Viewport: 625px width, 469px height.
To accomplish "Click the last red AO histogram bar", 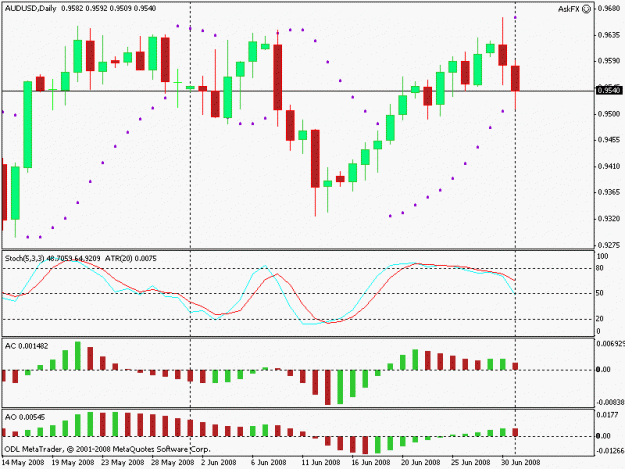I will (515, 432).
